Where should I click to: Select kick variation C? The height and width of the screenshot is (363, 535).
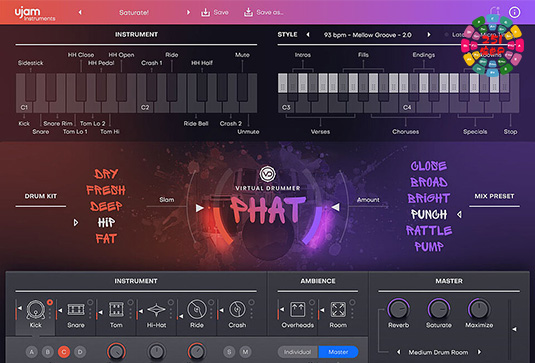pyautogui.click(x=64, y=352)
